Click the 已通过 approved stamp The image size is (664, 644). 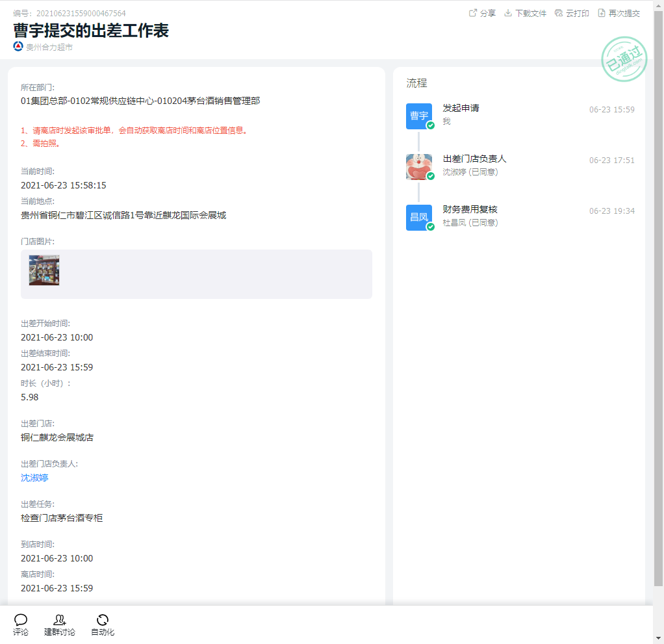(x=624, y=60)
